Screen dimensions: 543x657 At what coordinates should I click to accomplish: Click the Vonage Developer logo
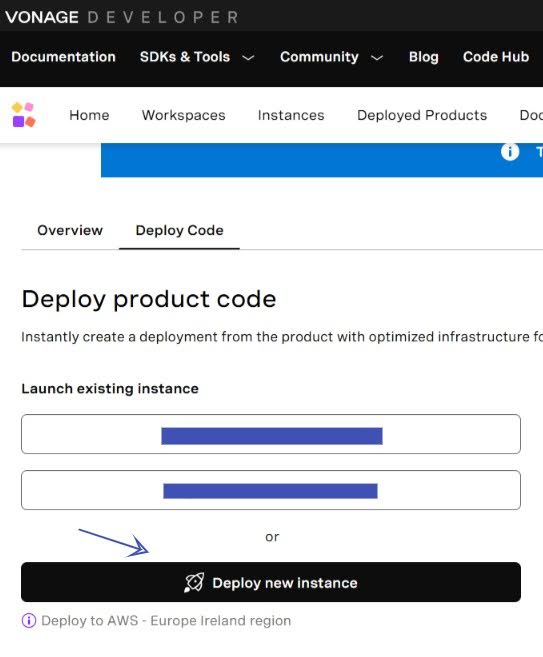click(122, 17)
